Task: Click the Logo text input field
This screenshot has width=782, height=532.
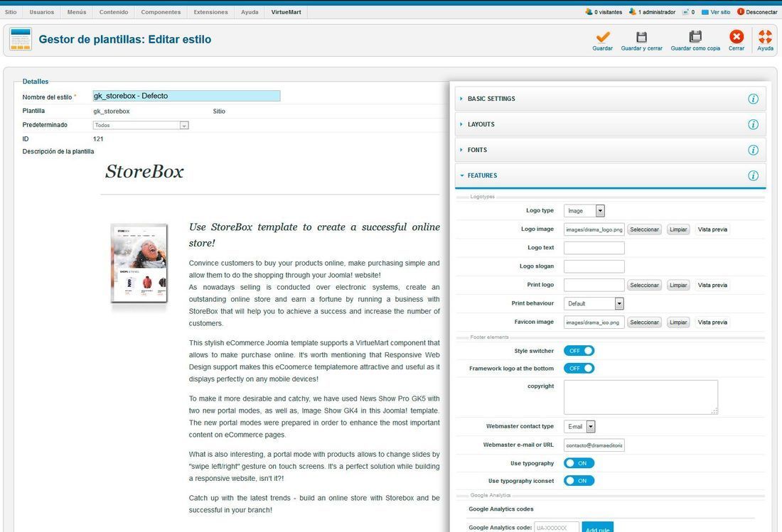Action: click(x=594, y=248)
